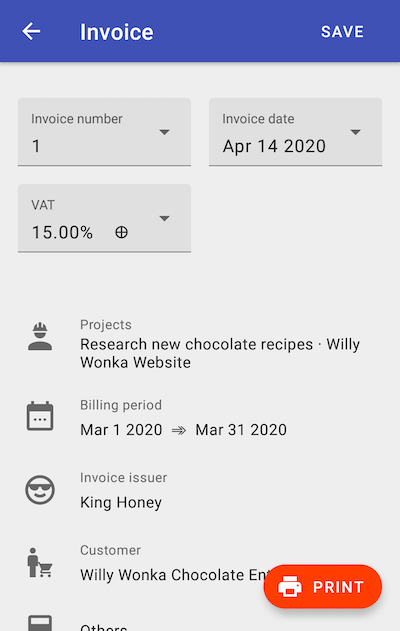Expand the Invoice date dropdown arrow

coord(355,132)
